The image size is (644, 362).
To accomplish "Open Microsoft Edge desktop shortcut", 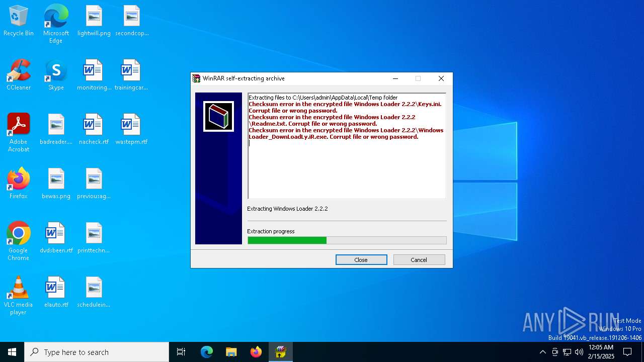I will [56, 24].
